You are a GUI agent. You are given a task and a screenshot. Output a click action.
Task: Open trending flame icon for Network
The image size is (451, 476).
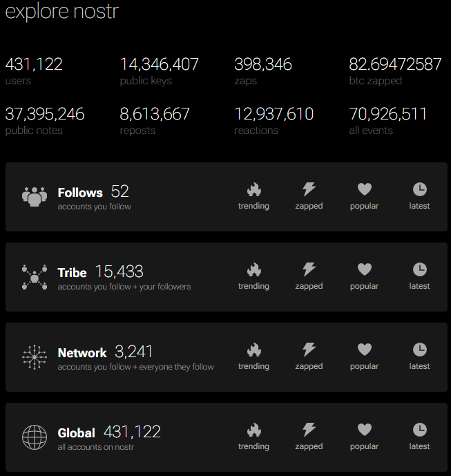point(254,350)
